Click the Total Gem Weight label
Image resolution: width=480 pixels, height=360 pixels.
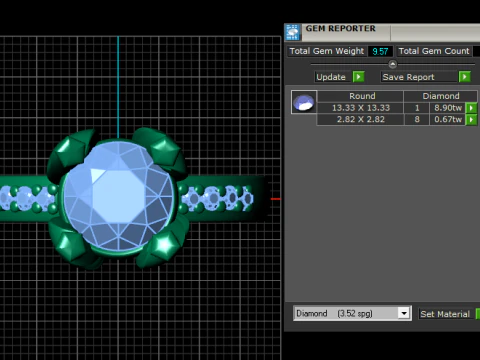click(327, 51)
